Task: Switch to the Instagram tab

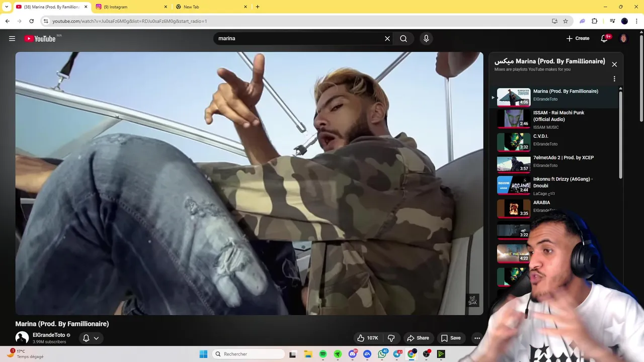Action: 131,7
